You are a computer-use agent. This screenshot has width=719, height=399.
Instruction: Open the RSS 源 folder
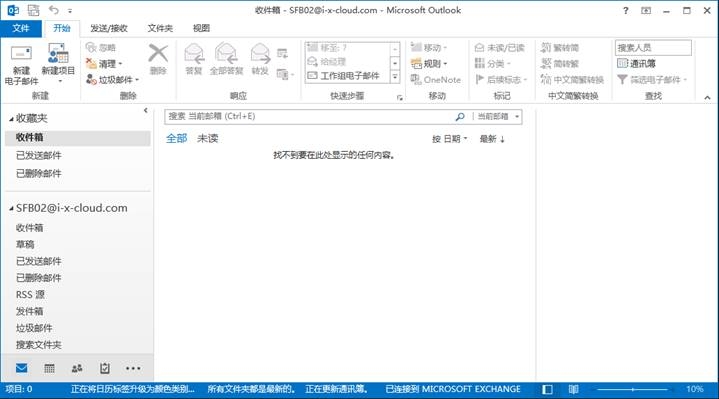[30, 294]
